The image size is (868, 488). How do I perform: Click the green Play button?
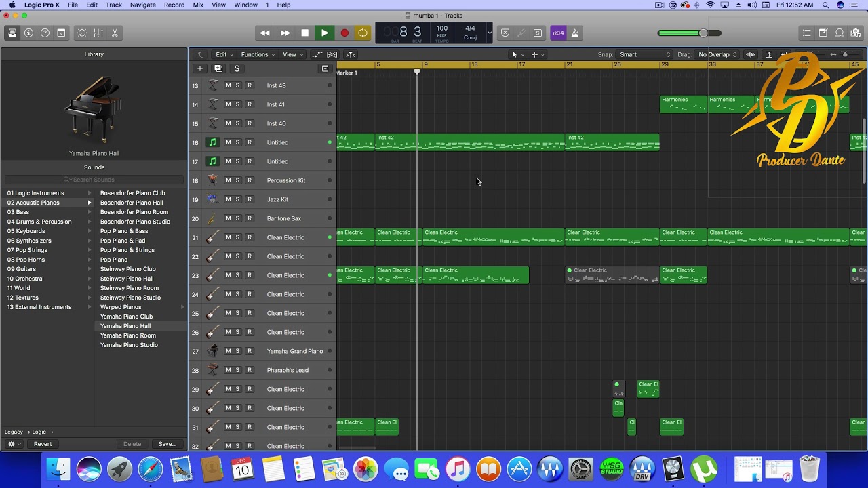(324, 33)
